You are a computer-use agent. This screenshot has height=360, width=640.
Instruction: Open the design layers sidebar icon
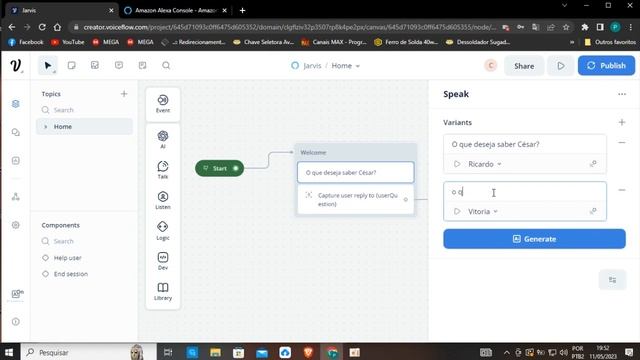pos(16,104)
